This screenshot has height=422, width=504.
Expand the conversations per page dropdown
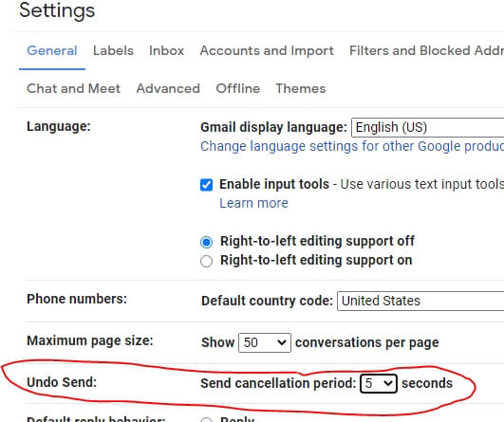point(265,342)
